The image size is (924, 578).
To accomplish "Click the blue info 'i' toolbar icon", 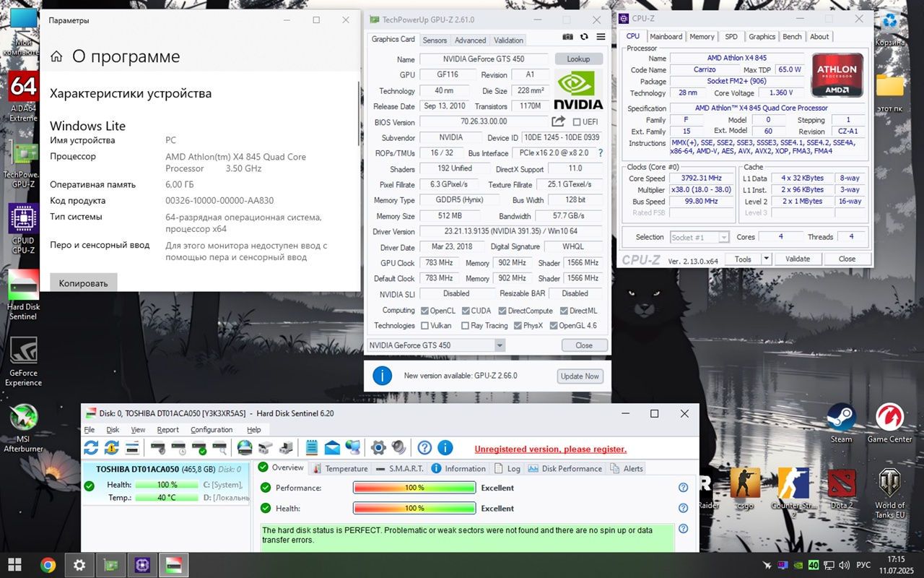I will click(x=445, y=448).
